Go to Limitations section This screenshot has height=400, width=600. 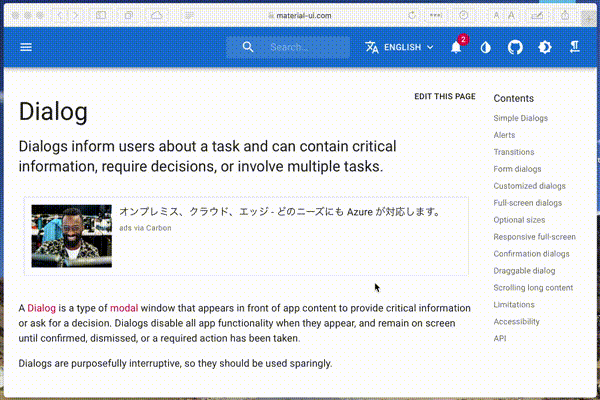click(514, 305)
